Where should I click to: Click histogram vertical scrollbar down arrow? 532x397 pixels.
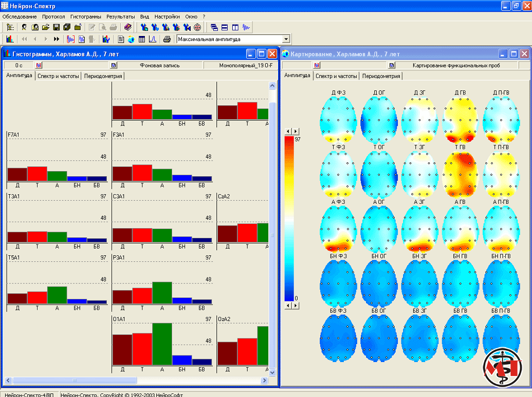272,372
